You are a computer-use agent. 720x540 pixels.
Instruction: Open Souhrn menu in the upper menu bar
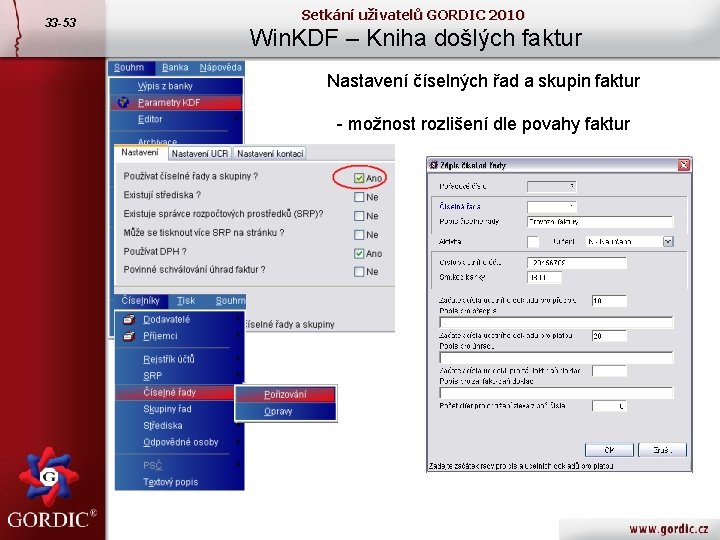(x=129, y=68)
